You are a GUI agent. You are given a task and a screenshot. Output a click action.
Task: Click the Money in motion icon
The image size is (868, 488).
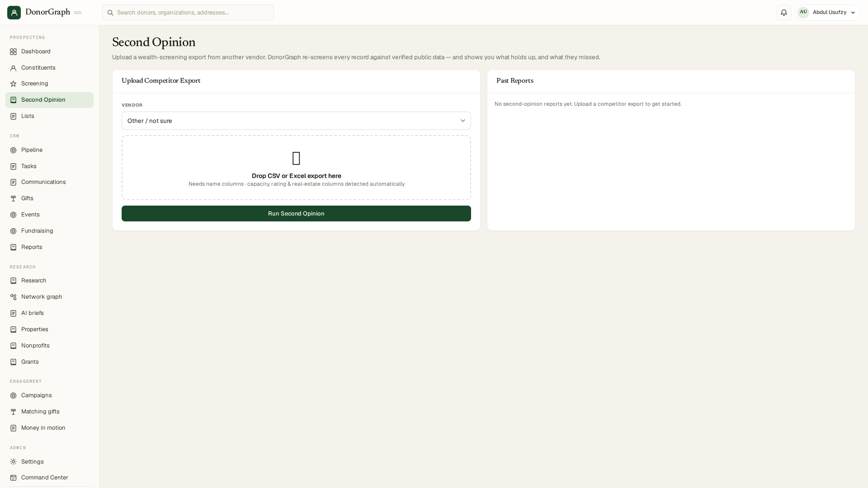[14, 428]
